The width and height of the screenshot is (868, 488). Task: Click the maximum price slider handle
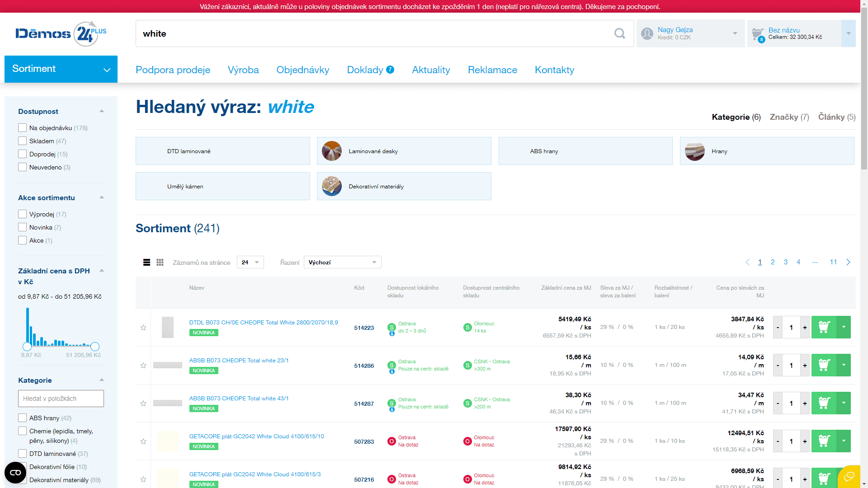click(x=95, y=347)
